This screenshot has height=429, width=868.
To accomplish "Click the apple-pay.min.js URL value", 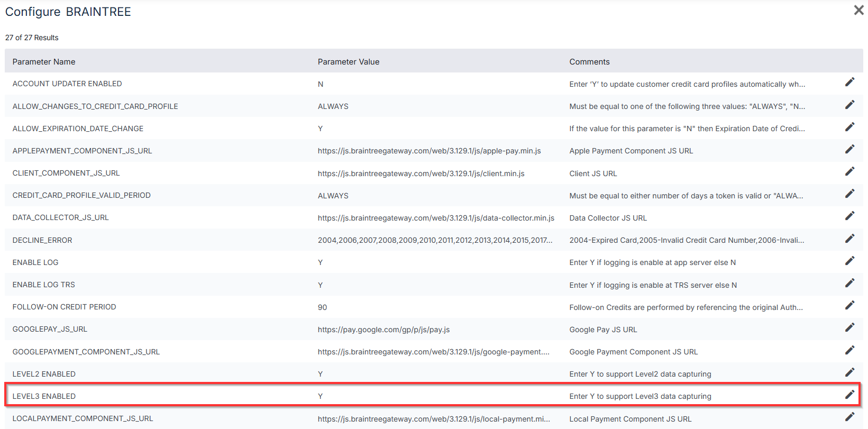I will pyautogui.click(x=430, y=151).
